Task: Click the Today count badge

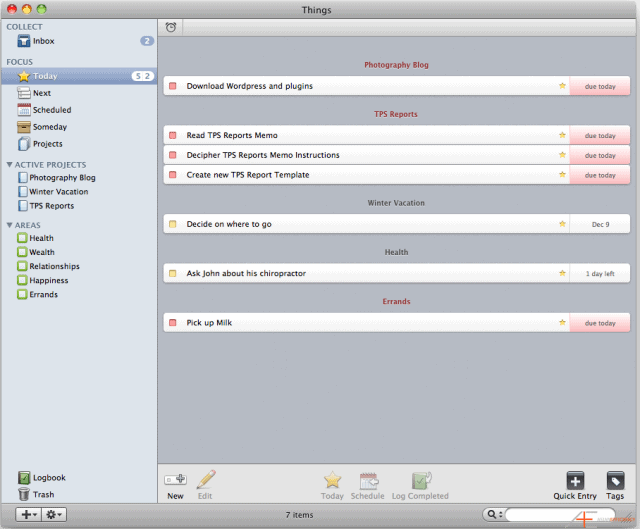Action: [x=143, y=76]
